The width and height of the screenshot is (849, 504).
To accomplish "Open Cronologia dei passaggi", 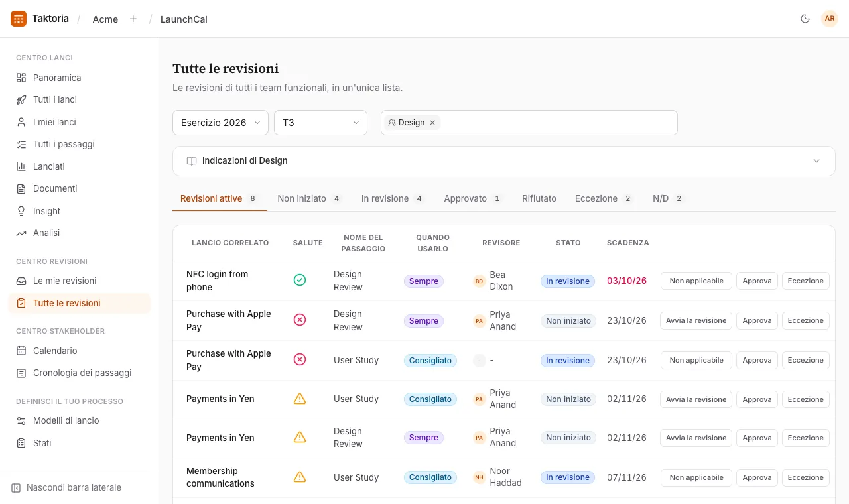I will [x=80, y=373].
